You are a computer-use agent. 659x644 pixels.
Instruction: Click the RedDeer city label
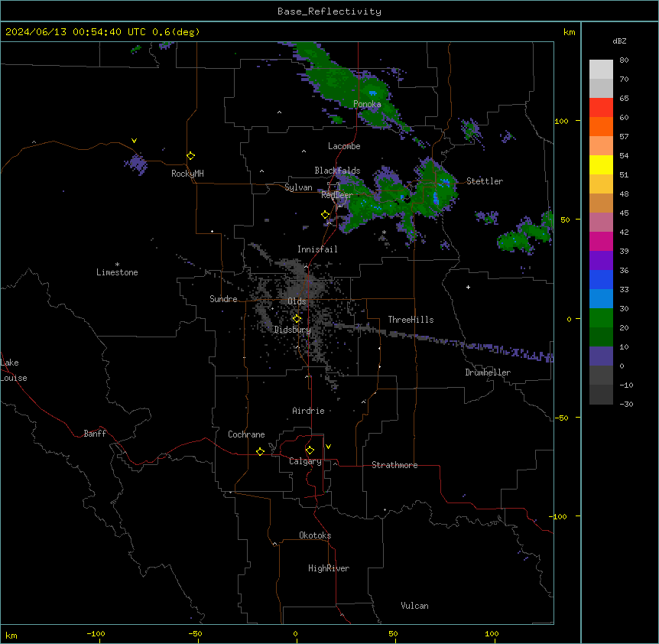337,194
